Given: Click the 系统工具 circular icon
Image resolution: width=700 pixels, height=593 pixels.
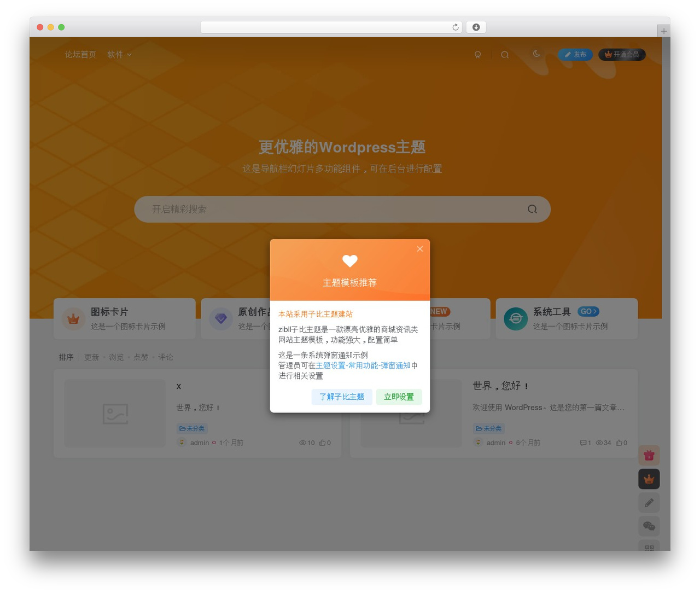Looking at the screenshot, I should 516,318.
